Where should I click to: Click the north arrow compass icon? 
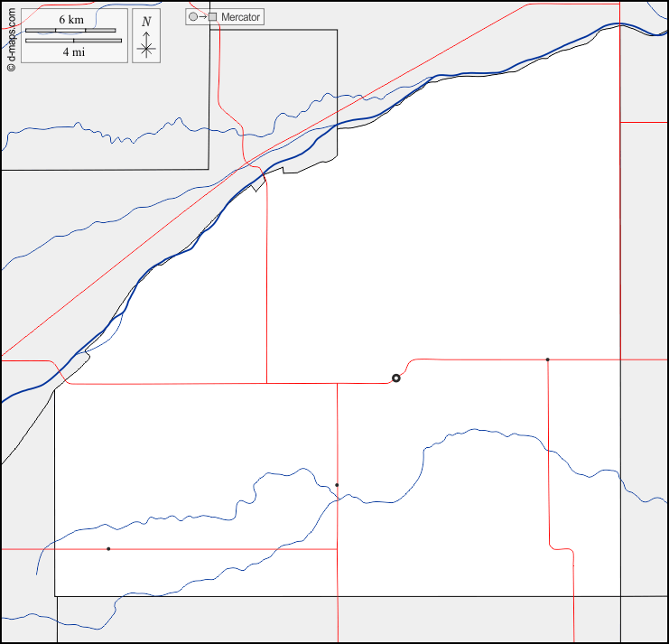[146, 37]
